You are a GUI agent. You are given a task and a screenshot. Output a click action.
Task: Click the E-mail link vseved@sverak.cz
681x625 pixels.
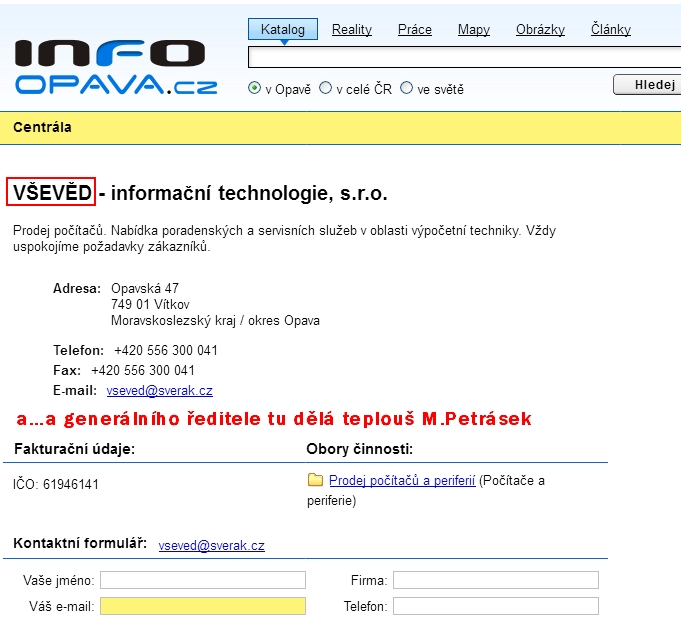(159, 390)
